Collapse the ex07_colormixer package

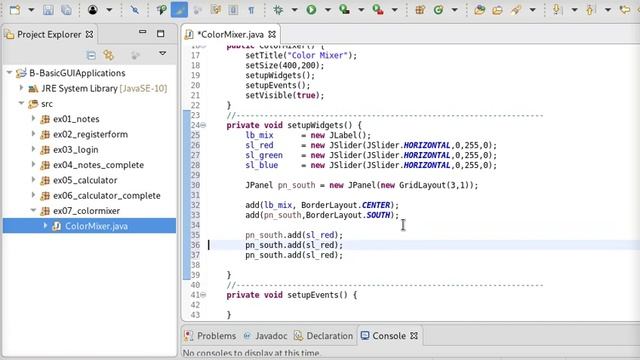point(33,211)
